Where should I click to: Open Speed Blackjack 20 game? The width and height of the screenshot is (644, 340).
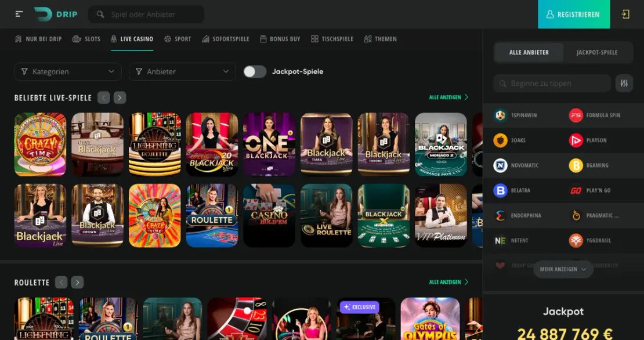point(212,144)
